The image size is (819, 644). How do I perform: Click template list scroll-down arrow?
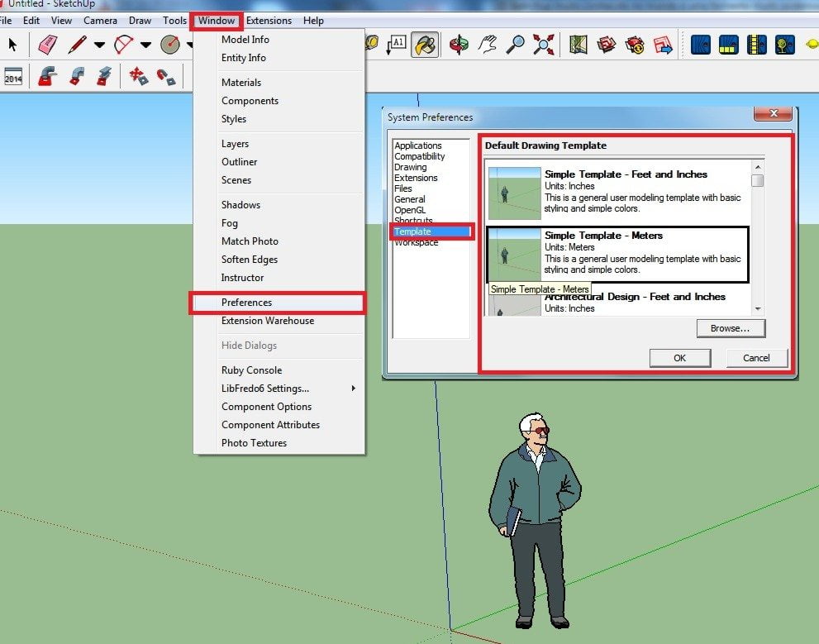coord(757,309)
